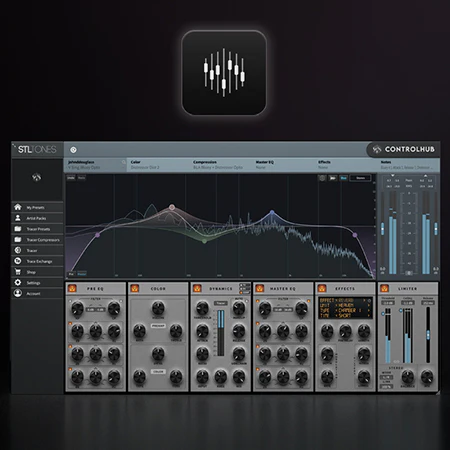Image resolution: width=450 pixels, height=450 pixels.
Task: Adjust the output level slider right of meters
Action: [x=436, y=229]
